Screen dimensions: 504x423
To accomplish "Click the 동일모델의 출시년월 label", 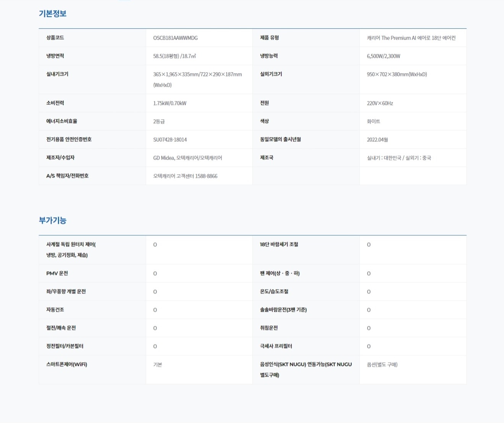I will point(280,139).
